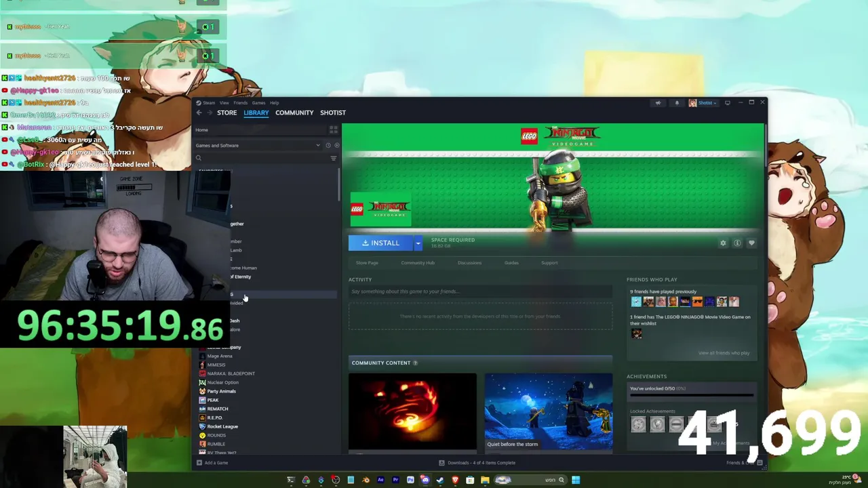Open the Help menu
Image resolution: width=868 pixels, height=488 pixels.
(x=274, y=103)
